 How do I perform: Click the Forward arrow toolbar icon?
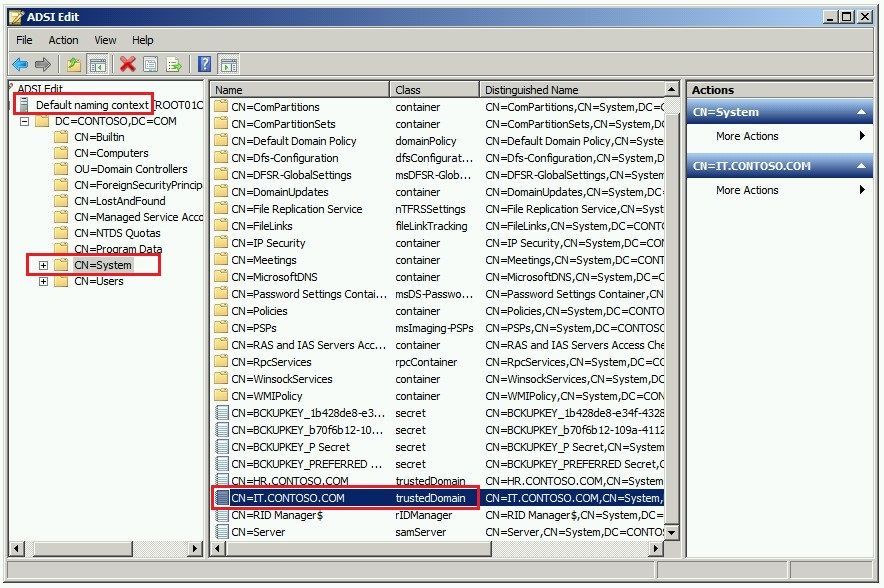click(43, 64)
